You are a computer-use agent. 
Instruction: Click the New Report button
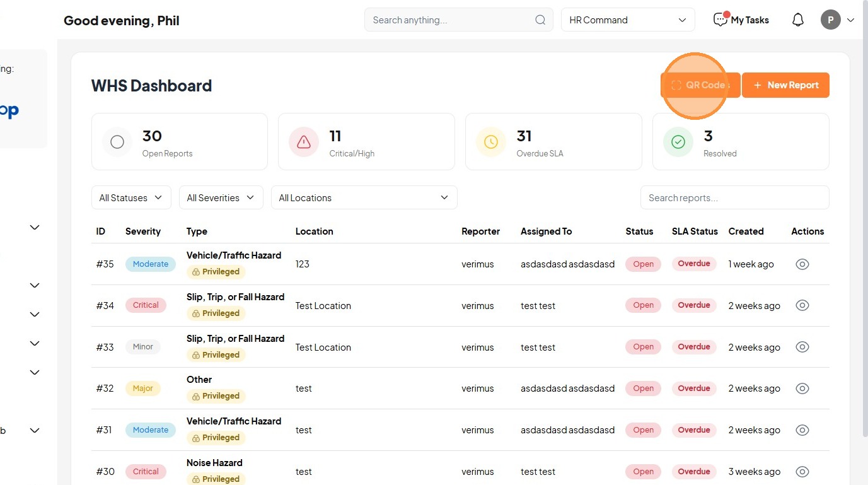point(785,85)
